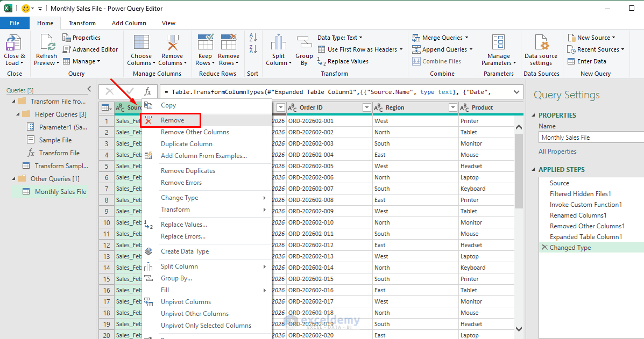
Task: Click the grid vertical scrollbar down arrow
Action: coord(519,329)
